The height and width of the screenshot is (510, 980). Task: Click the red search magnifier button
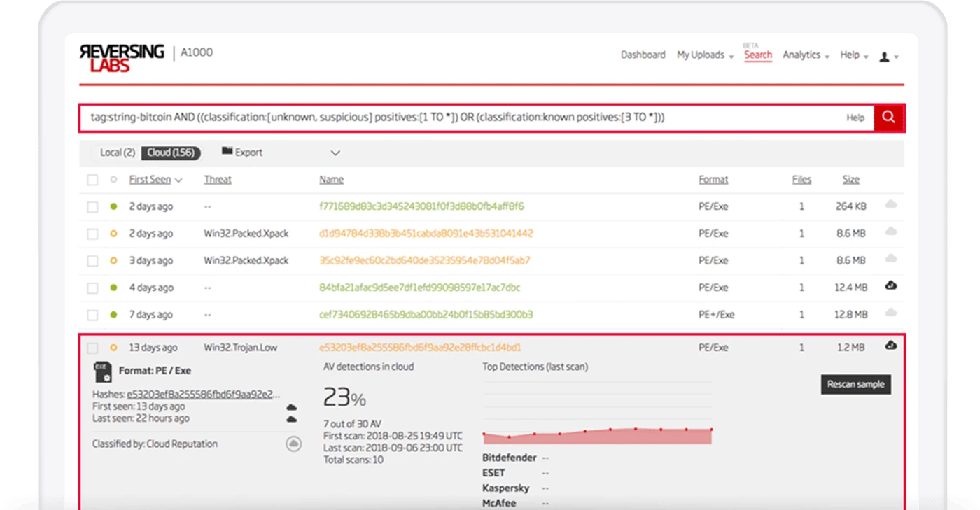click(x=888, y=118)
